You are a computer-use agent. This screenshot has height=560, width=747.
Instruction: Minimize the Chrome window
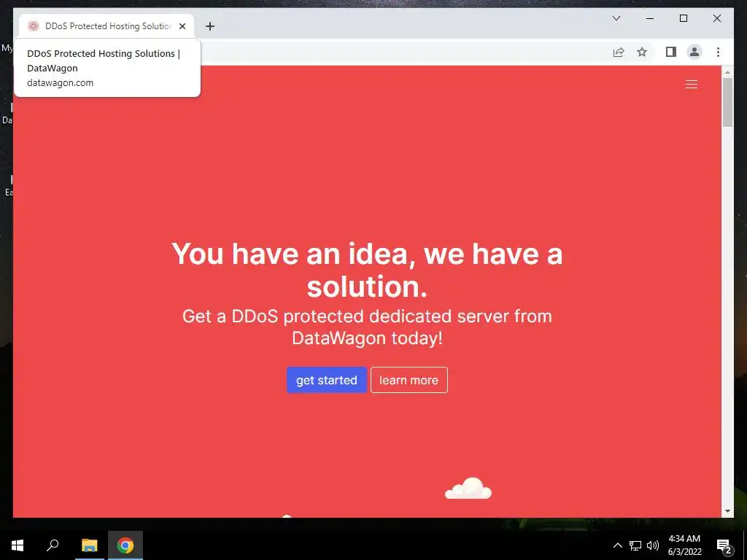(650, 18)
